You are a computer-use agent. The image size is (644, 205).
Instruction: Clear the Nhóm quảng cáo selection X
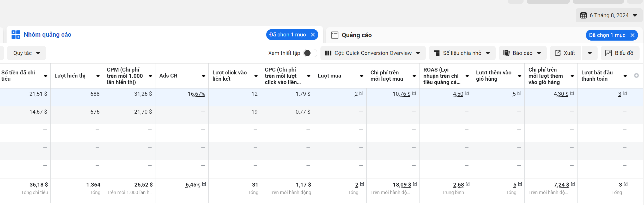(x=313, y=35)
